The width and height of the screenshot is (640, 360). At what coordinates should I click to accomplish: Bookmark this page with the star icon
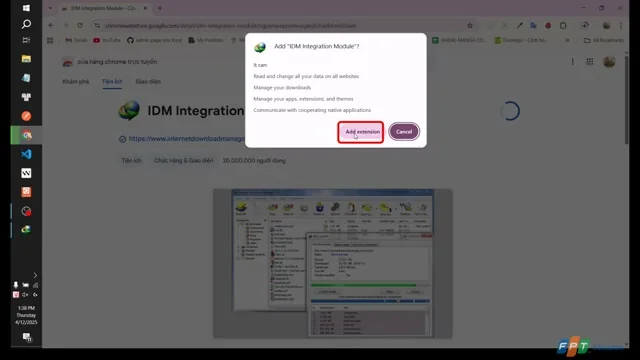(470, 26)
